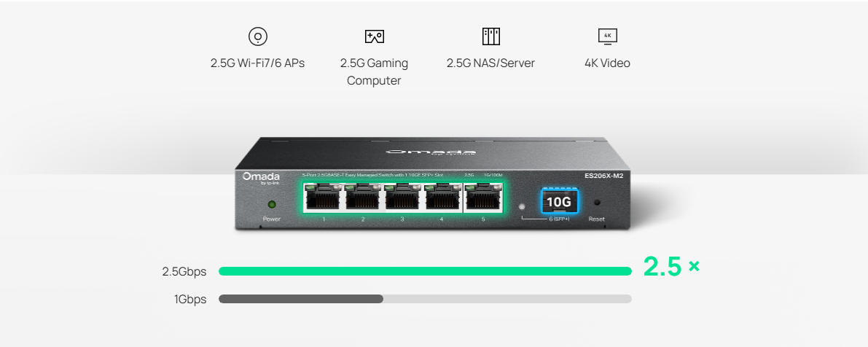Click the 4K Video label
The width and height of the screenshot is (868, 347).
coord(607,63)
